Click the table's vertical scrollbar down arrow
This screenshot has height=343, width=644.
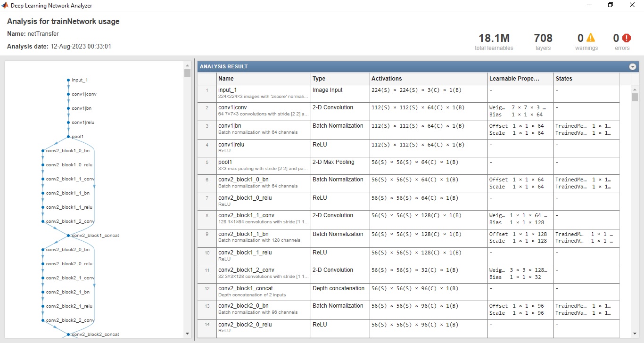pyautogui.click(x=635, y=334)
